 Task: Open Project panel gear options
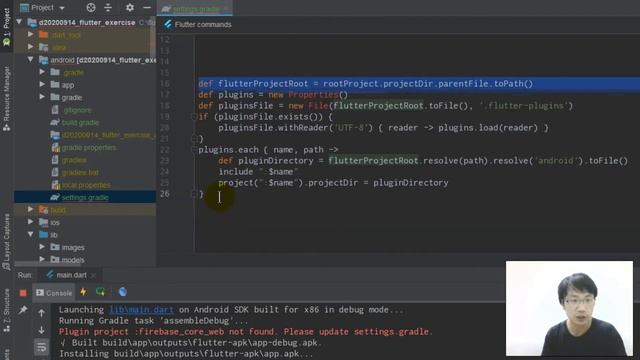(130, 7)
